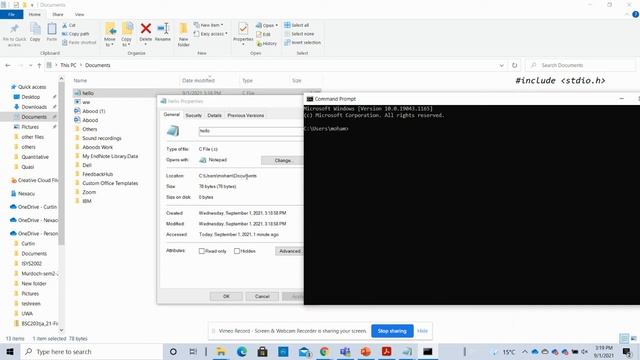Click the Type here to search box

pos(92,351)
